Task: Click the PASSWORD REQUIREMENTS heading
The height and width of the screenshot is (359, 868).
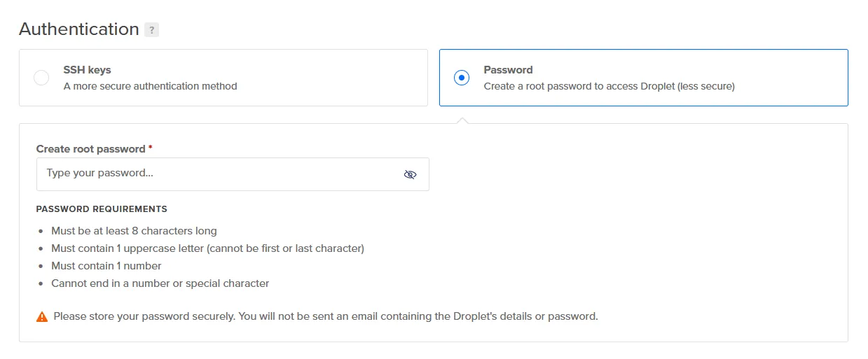Action: [x=102, y=209]
